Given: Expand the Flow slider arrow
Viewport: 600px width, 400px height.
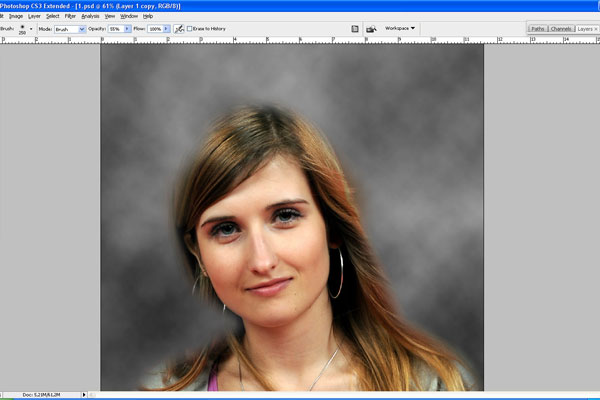Looking at the screenshot, I should point(167,29).
